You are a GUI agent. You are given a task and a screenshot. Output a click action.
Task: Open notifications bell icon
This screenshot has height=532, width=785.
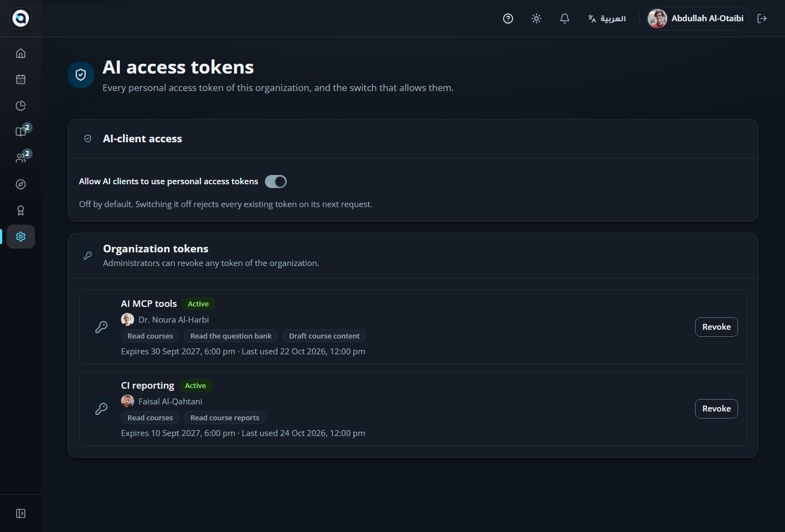(565, 19)
